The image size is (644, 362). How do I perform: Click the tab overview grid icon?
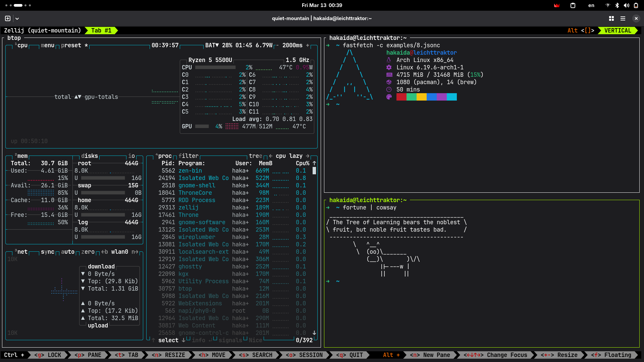(611, 18)
